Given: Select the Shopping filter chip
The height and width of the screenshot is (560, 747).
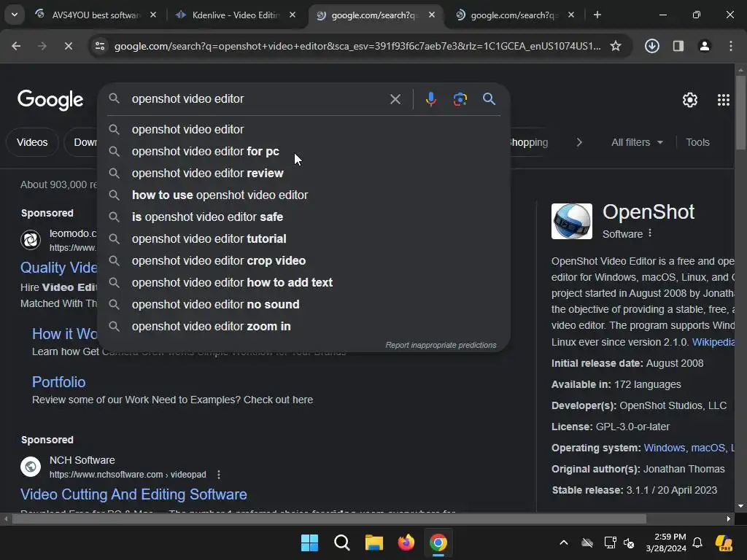Looking at the screenshot, I should pyautogui.click(x=530, y=142).
